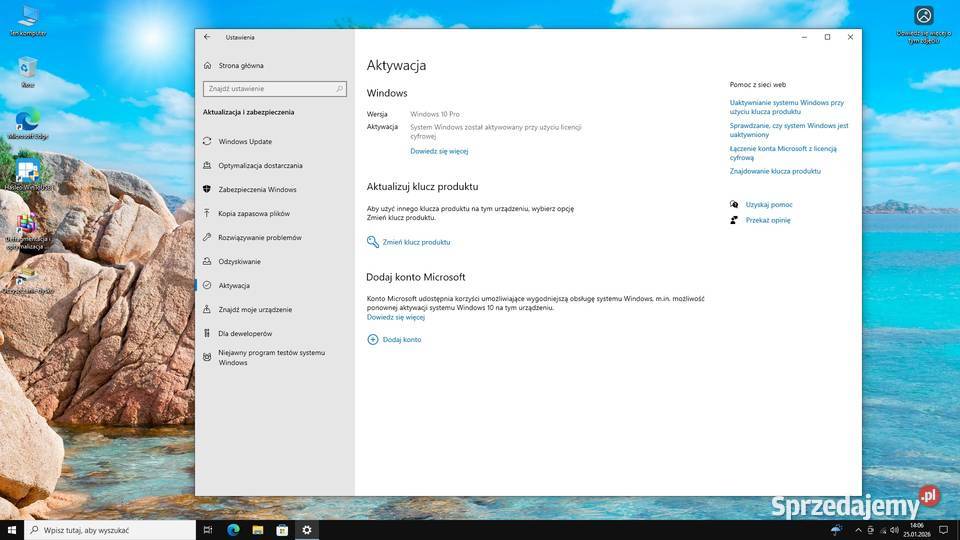Screen dimensions: 960x540
Task: Click Uzyskaj pomoc link
Action: [769, 204]
